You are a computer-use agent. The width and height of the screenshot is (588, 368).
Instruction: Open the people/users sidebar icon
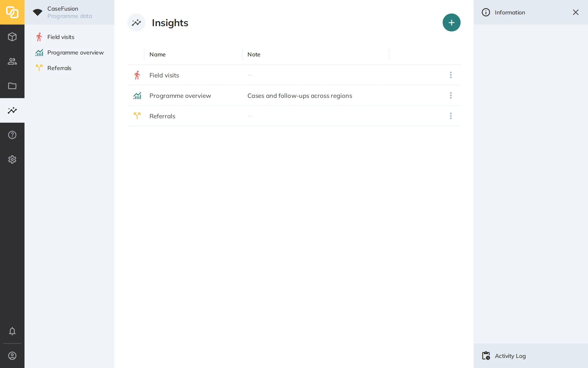12,61
